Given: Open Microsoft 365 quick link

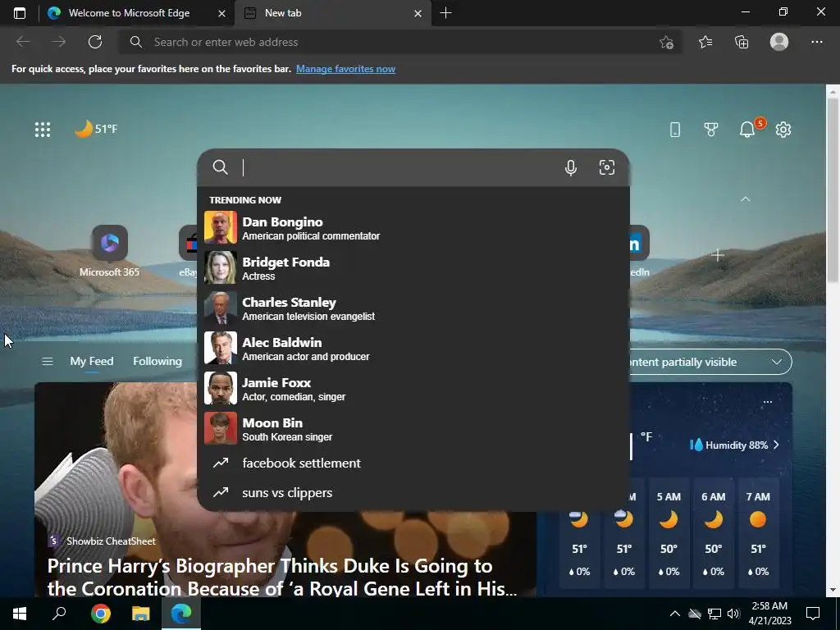Looking at the screenshot, I should pyautogui.click(x=109, y=251).
